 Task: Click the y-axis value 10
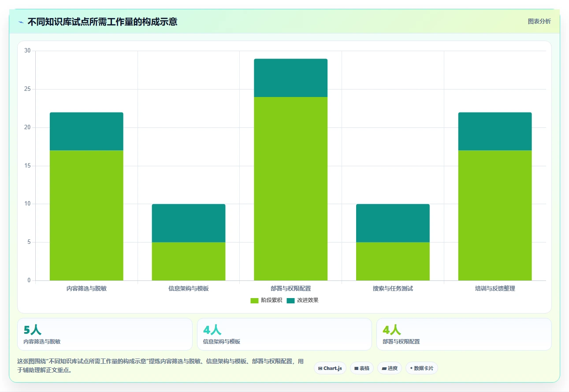coord(27,204)
